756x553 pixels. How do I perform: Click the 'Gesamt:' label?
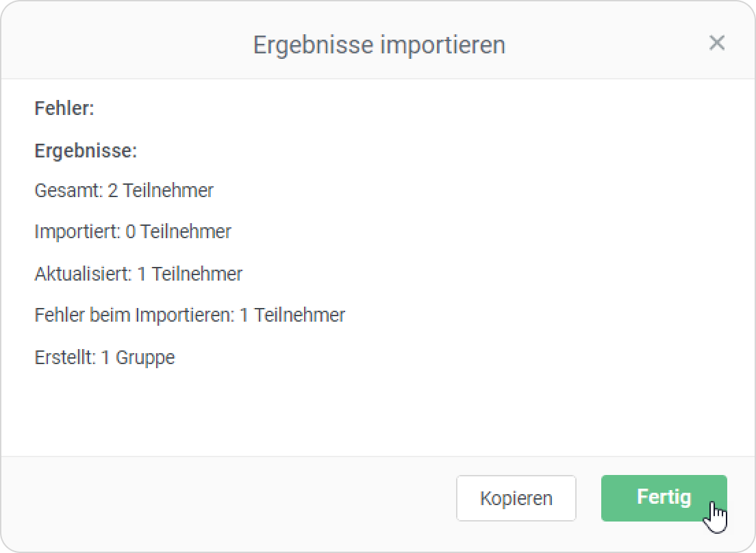coord(68,190)
